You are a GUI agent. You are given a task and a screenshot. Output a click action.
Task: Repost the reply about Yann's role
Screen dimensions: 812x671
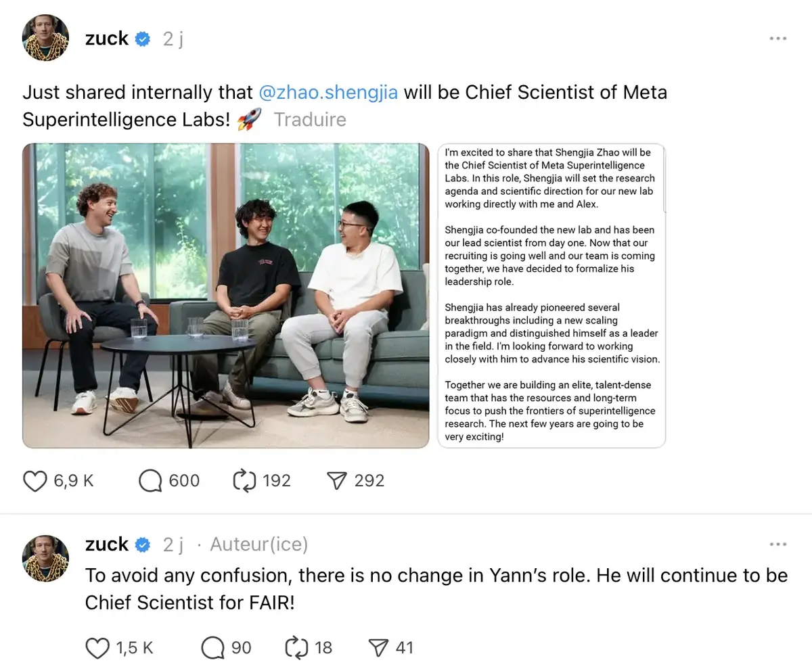point(296,648)
